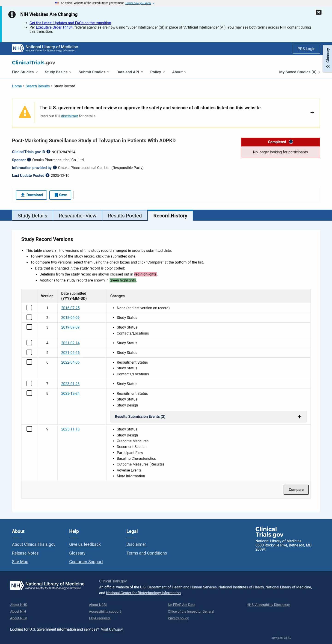Check the box for version 2

[29, 317]
